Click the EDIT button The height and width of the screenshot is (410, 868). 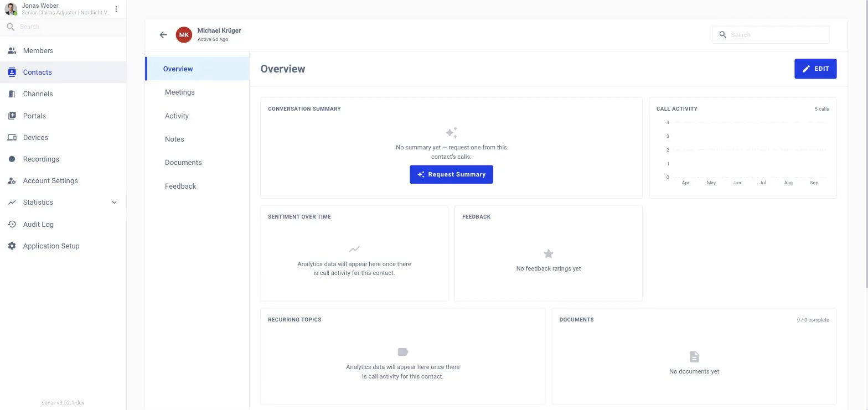815,69
